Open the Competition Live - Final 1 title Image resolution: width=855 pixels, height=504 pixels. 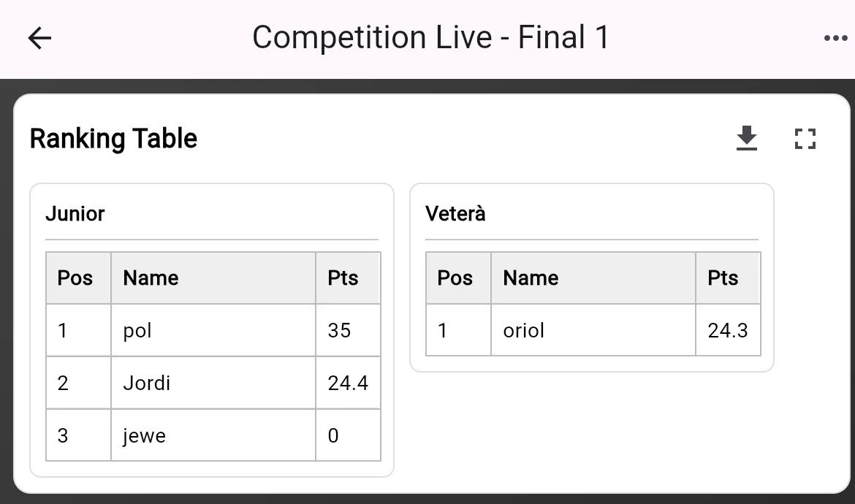click(431, 37)
